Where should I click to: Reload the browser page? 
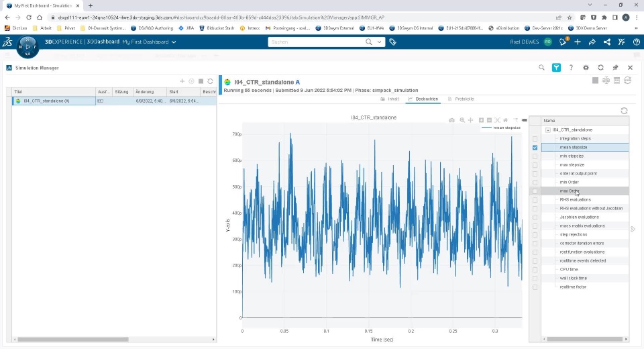pos(29,17)
